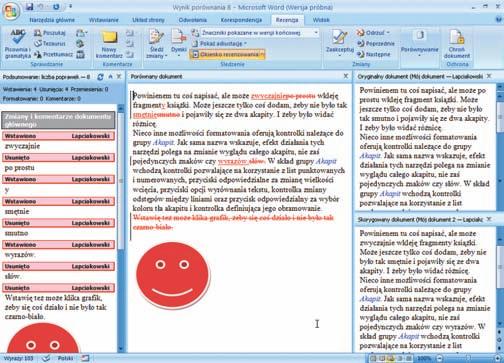
Task: Go to the Następne change
Action: point(374,54)
